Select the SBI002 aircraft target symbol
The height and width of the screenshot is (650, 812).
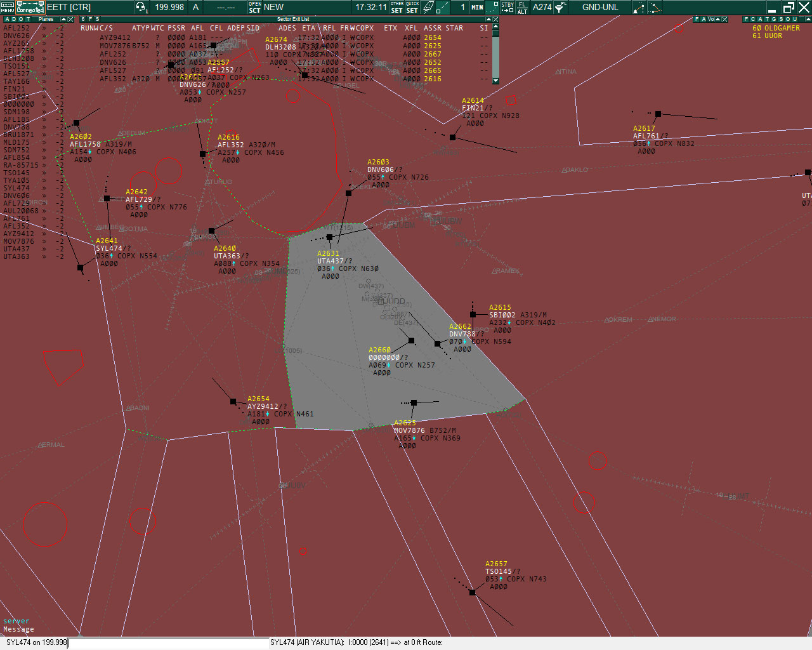473,314
